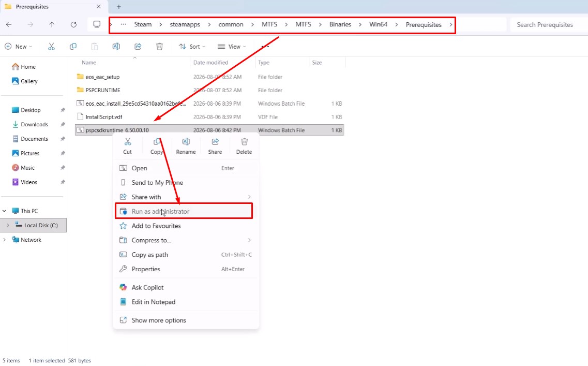The height and width of the screenshot is (366, 588).
Task: Open Properties from the context menu
Action: click(186, 269)
